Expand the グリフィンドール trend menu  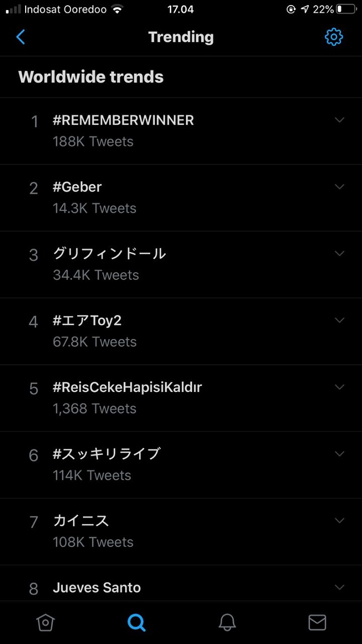click(x=340, y=253)
